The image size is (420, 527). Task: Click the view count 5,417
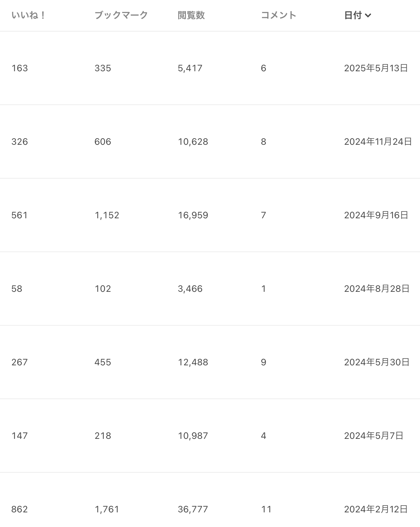(190, 68)
